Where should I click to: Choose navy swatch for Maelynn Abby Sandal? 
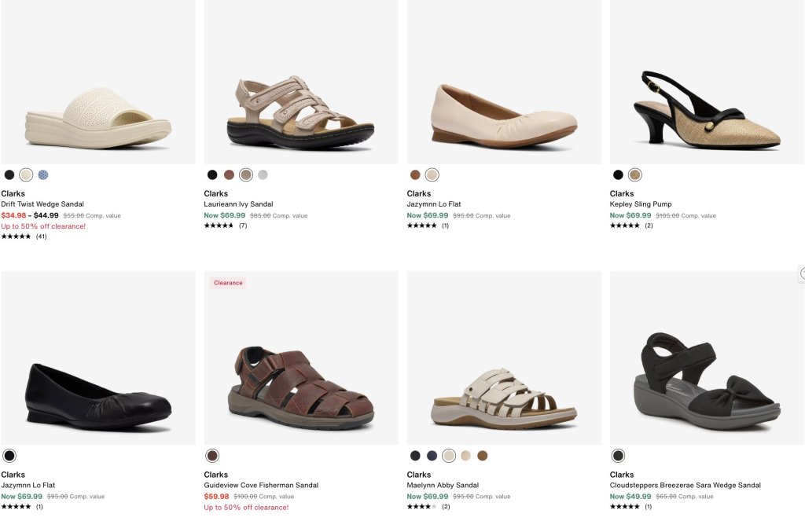click(432, 456)
